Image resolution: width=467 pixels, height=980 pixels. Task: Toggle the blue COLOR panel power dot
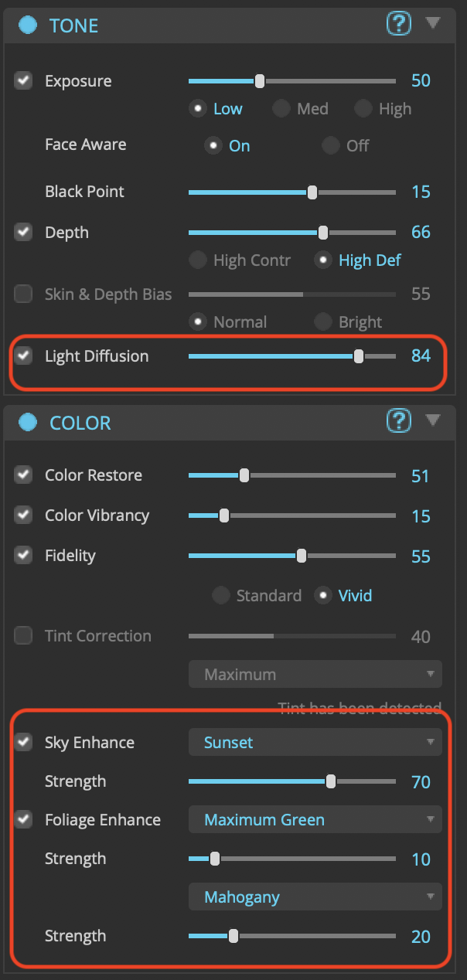point(28,422)
